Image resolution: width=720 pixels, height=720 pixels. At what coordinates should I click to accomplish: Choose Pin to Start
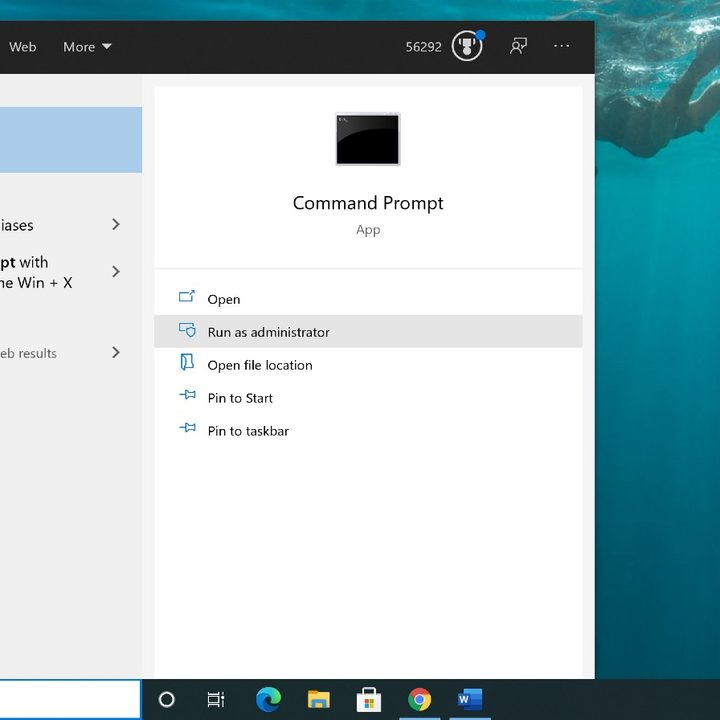pyautogui.click(x=368, y=398)
